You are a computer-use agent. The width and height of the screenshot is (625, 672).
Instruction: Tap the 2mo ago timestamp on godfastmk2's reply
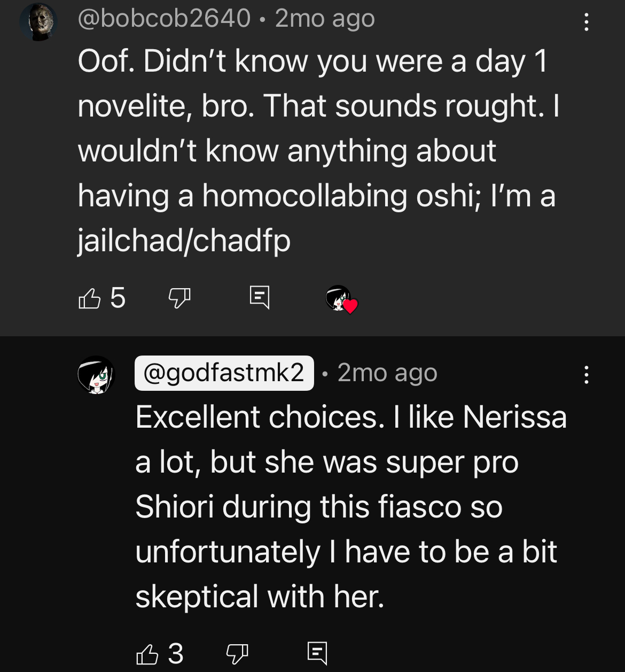[x=387, y=373]
